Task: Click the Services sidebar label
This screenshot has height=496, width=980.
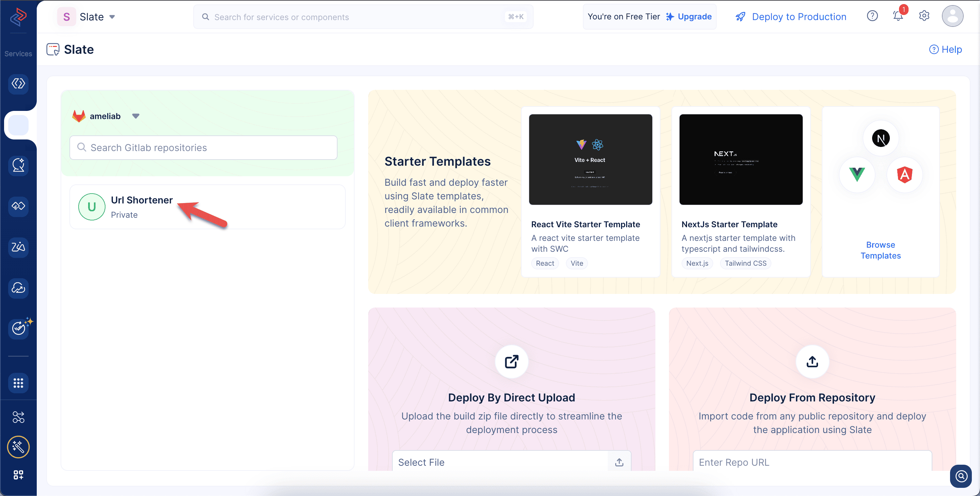Action: (x=18, y=54)
